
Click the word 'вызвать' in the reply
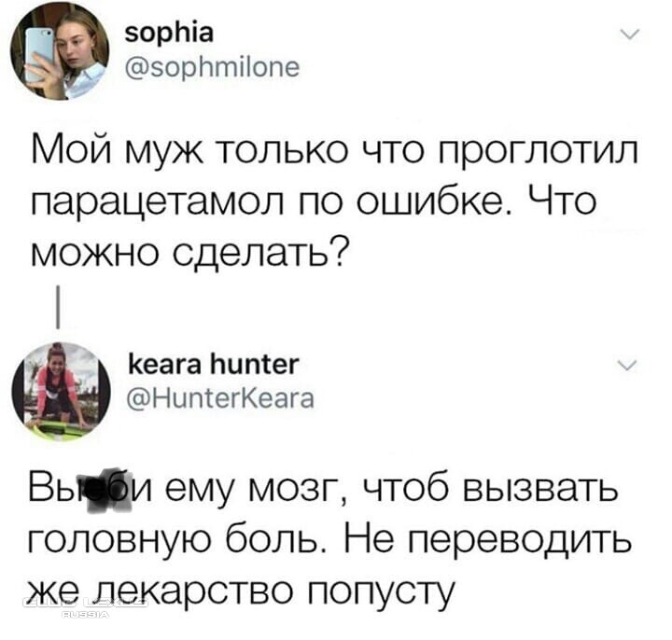coord(541,489)
